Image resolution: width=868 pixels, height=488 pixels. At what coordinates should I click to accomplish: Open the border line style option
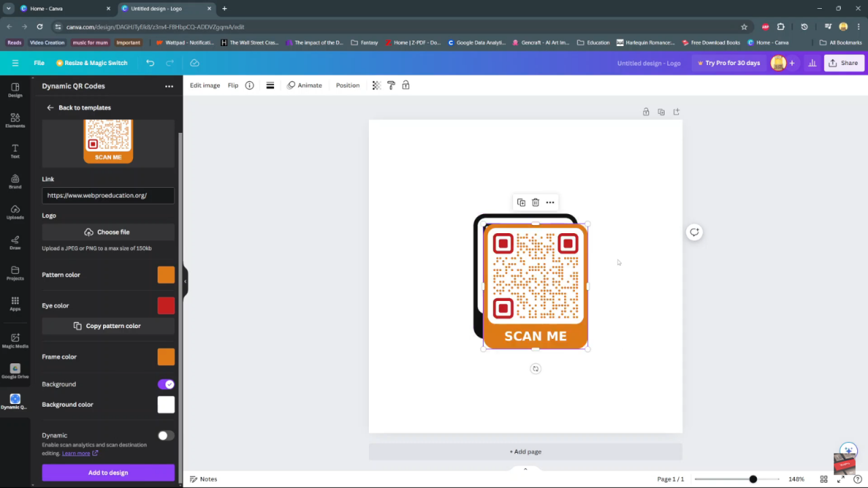pyautogui.click(x=270, y=85)
